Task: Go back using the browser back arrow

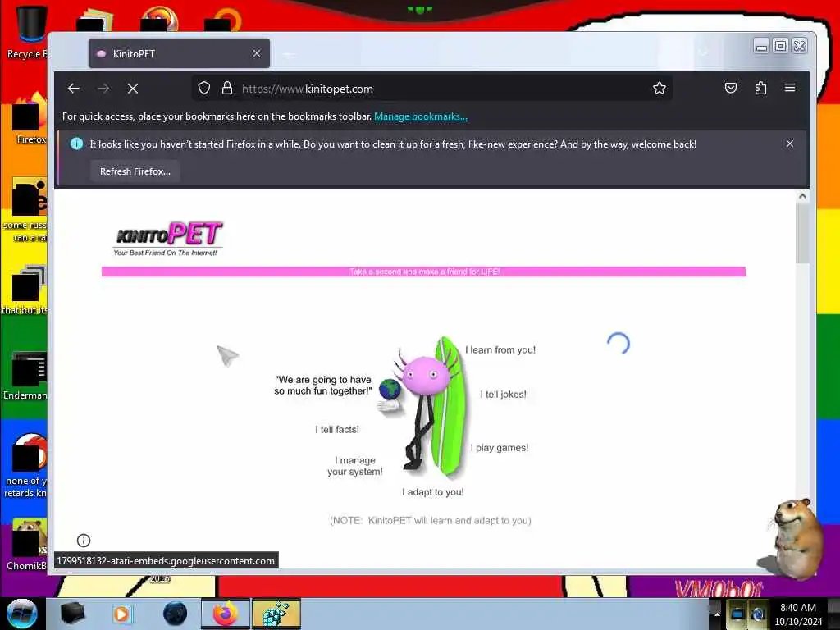Action: point(73,89)
